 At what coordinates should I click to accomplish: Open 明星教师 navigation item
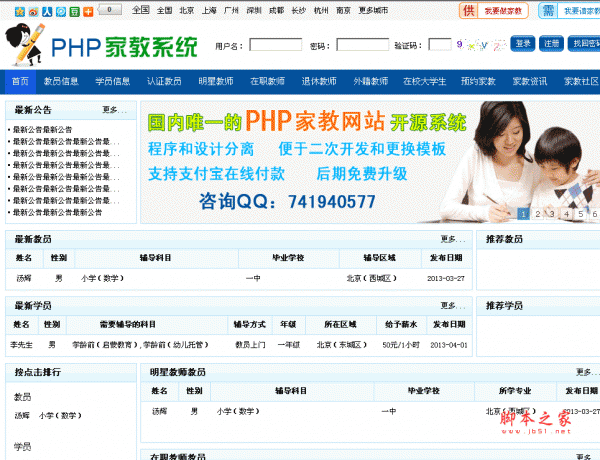coord(216,81)
